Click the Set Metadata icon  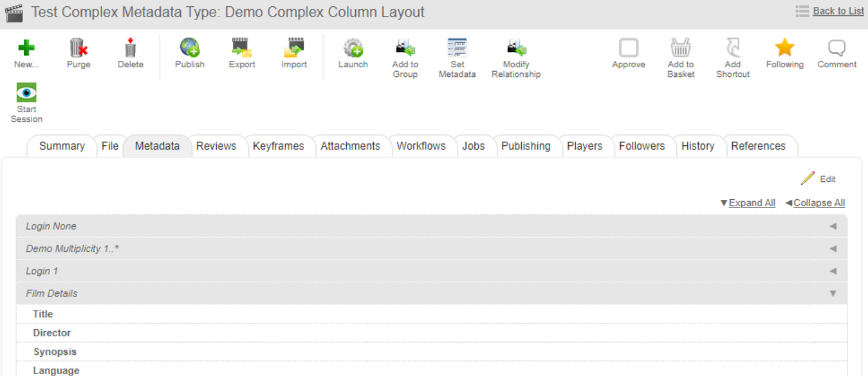pos(457,49)
